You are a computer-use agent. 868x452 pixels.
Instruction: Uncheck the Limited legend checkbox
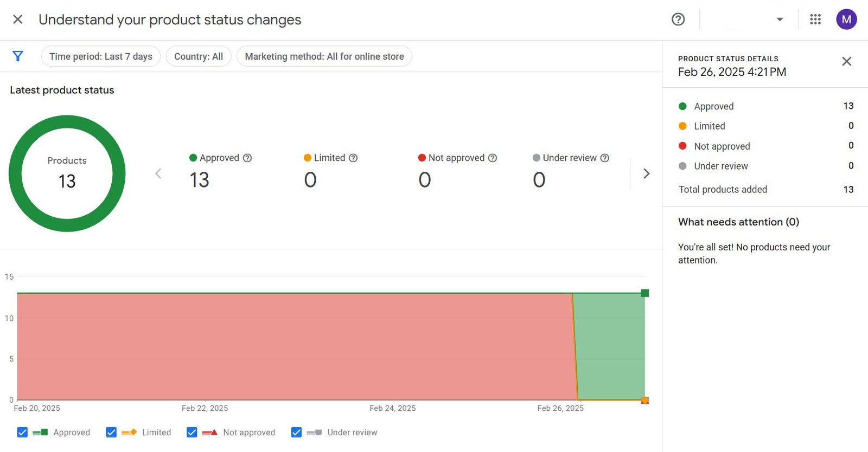[111, 432]
